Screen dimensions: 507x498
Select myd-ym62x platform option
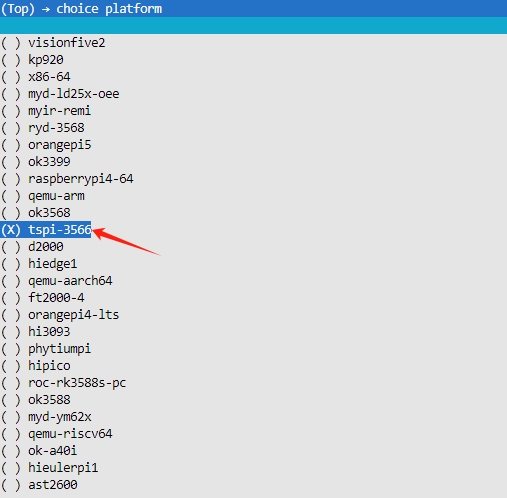pyautogui.click(x=46, y=417)
